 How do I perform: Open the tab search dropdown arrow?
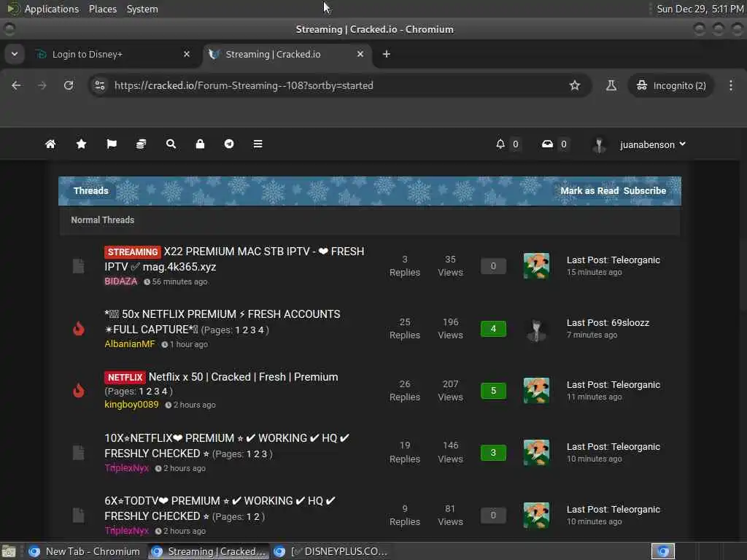pyautogui.click(x=15, y=54)
